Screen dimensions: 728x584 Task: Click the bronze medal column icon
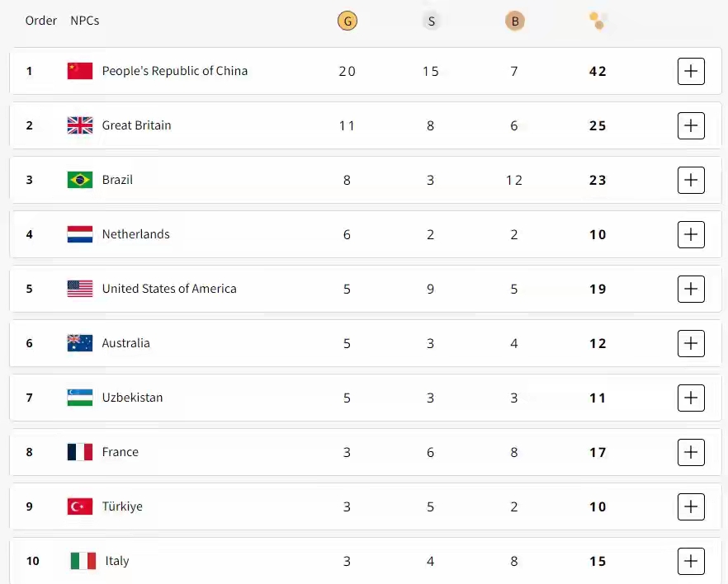coord(514,21)
